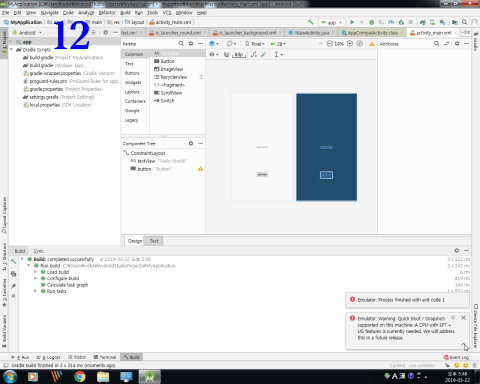480x384 pixels.
Task: Click the magic wand Infer Constraints icon
Action: click(264, 54)
